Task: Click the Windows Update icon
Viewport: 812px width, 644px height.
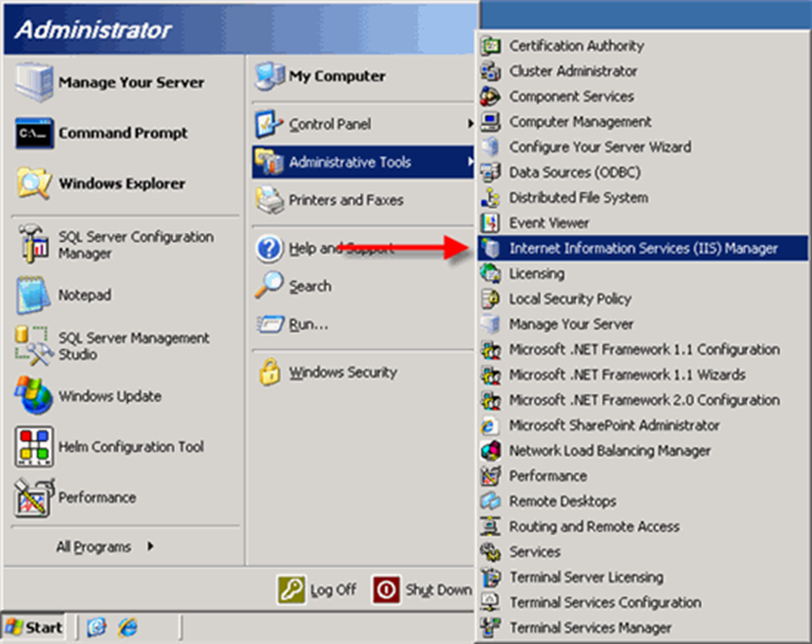Action: [33, 395]
